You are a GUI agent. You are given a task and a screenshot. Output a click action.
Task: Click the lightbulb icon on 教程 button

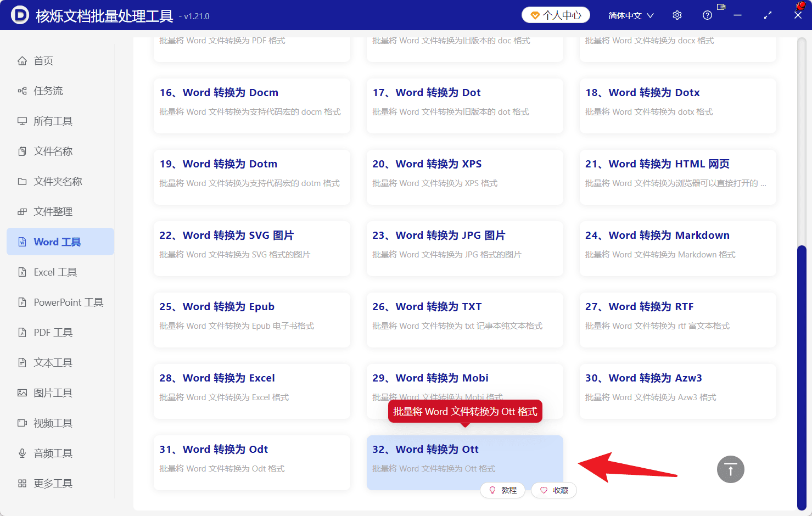(x=492, y=490)
